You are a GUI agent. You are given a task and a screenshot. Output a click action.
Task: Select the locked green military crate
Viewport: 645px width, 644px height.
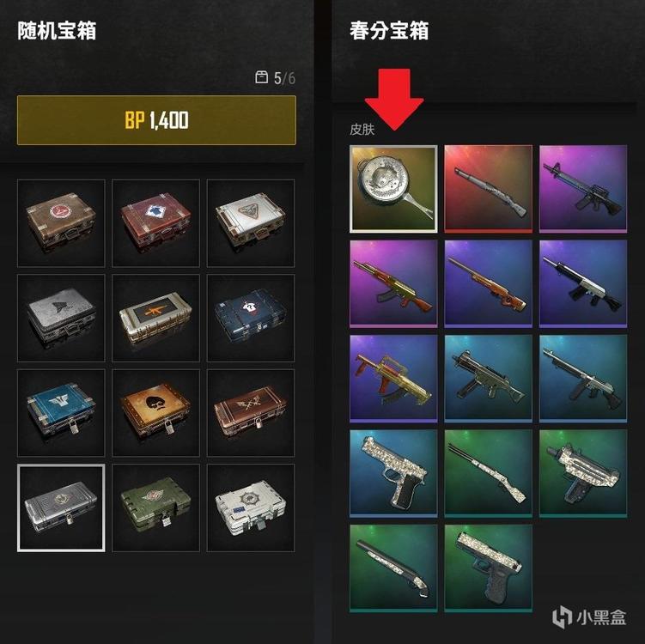[156, 507]
